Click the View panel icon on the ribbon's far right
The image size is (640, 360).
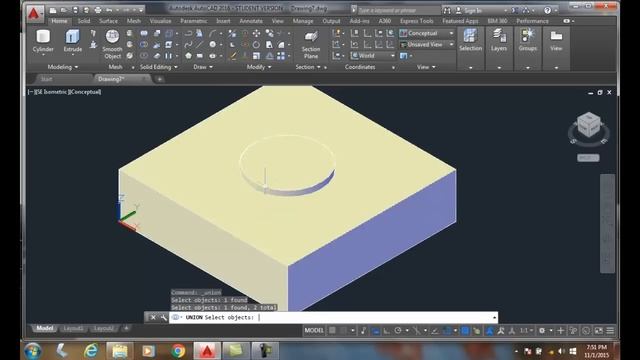pos(556,36)
